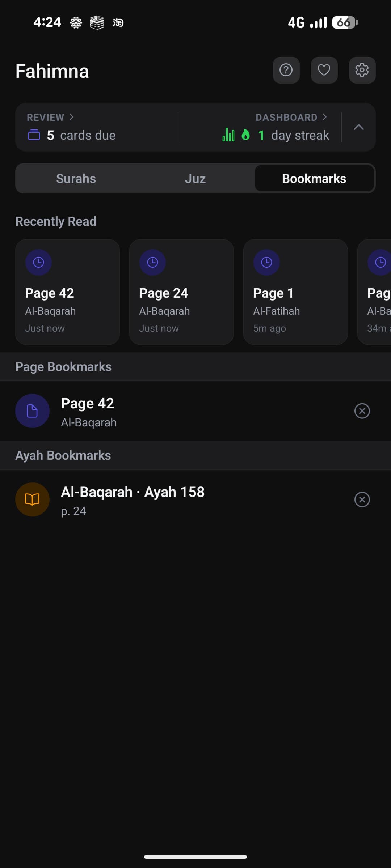Tap the streak flame icon
Viewport: 391px width, 868px height.
click(x=245, y=135)
